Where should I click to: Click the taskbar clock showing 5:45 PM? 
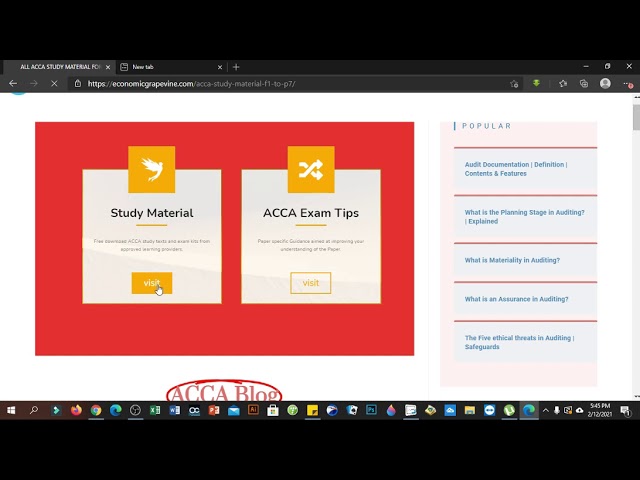click(x=600, y=410)
